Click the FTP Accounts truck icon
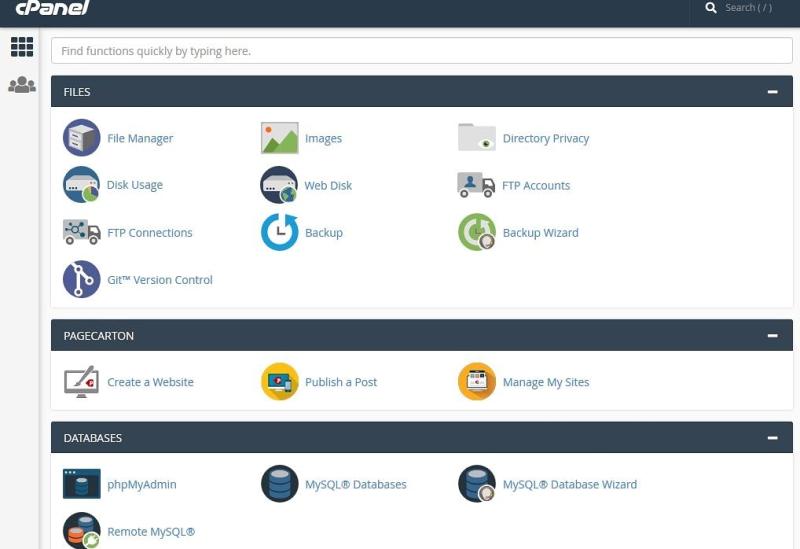 (476, 185)
